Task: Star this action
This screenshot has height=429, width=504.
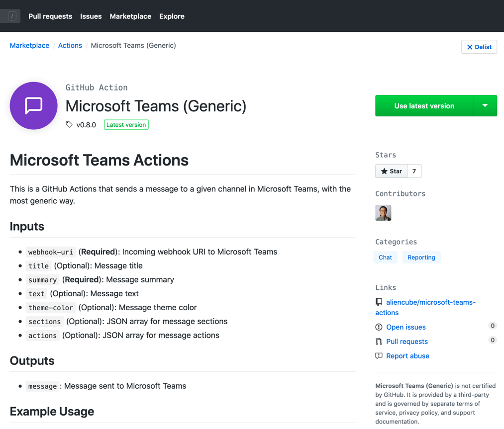Action: 391,171
